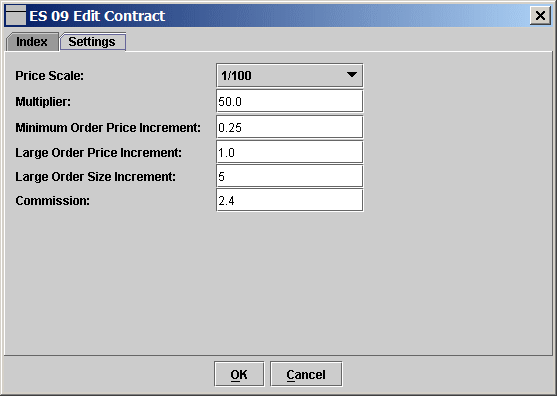Click the Large Order Size Increment field

click(x=290, y=176)
